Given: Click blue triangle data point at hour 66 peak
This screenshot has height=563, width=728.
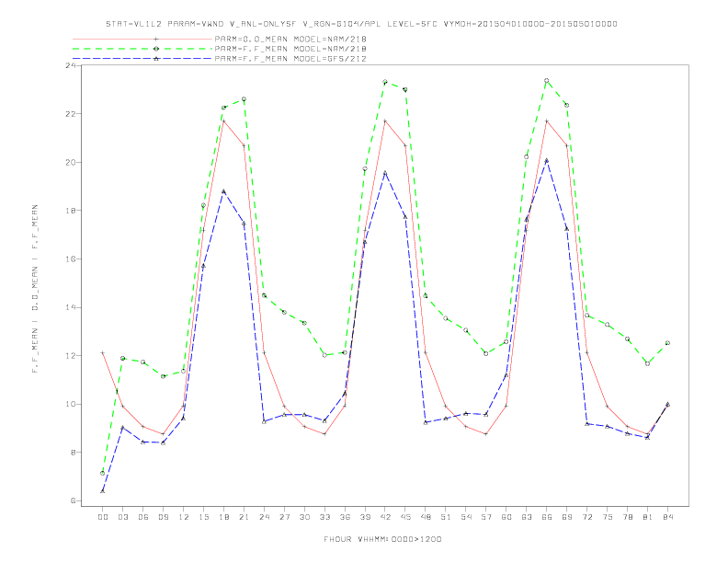Looking at the screenshot, I should point(547,161).
